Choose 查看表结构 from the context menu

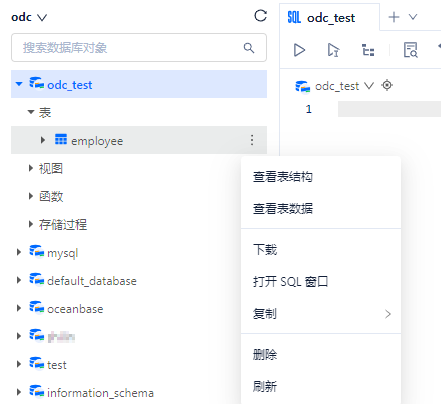pos(283,177)
